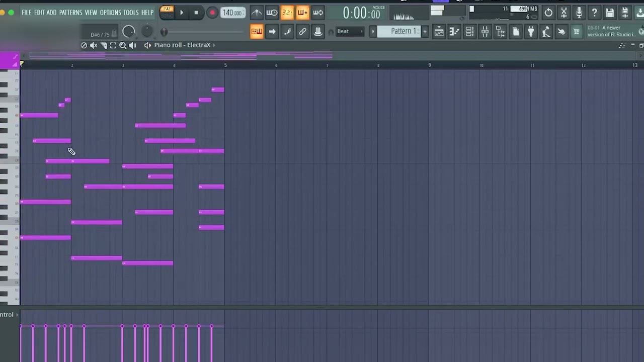Save the project with floppy icon

coord(610,13)
